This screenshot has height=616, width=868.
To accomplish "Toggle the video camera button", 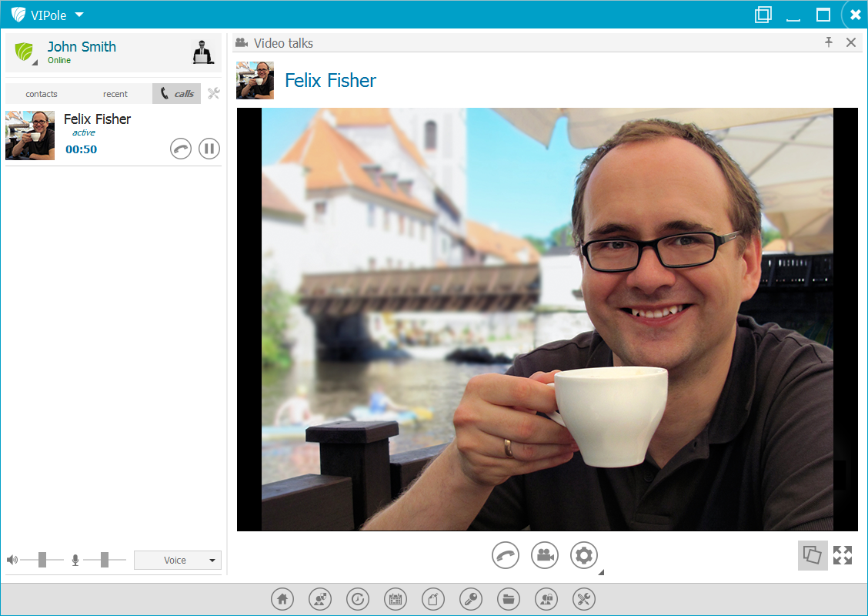I will pos(545,555).
